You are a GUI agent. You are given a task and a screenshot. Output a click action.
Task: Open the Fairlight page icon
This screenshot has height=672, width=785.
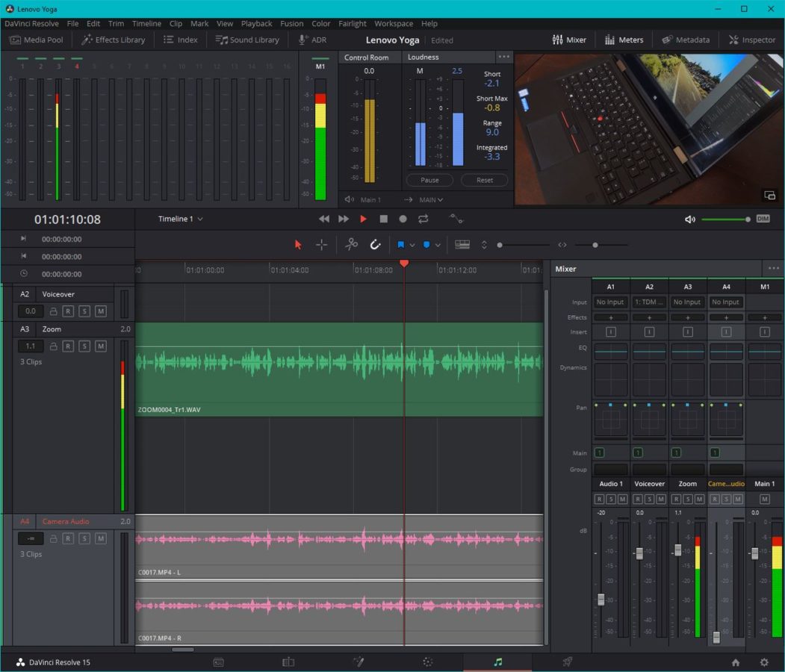click(497, 662)
